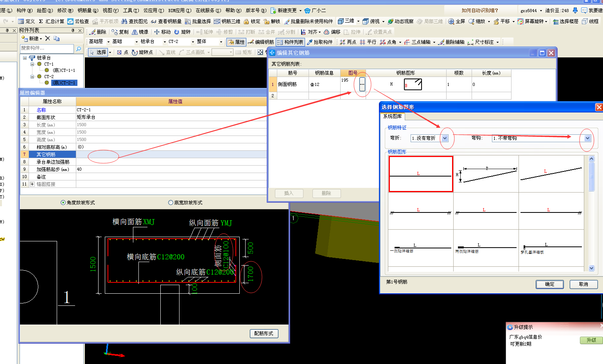
Task: Open the 视图(V) menu
Action: [x=111, y=11]
